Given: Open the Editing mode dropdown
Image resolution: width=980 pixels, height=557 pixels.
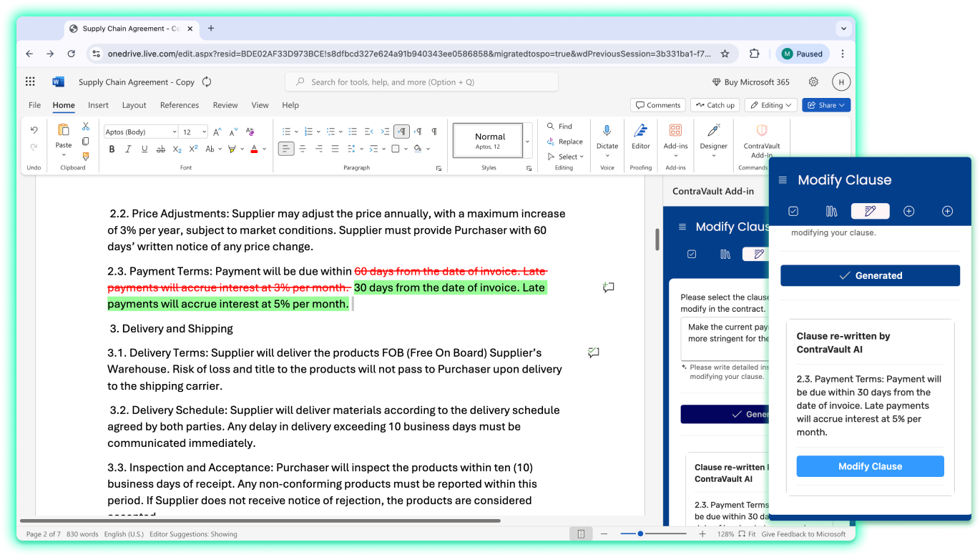Looking at the screenshot, I should click(771, 105).
